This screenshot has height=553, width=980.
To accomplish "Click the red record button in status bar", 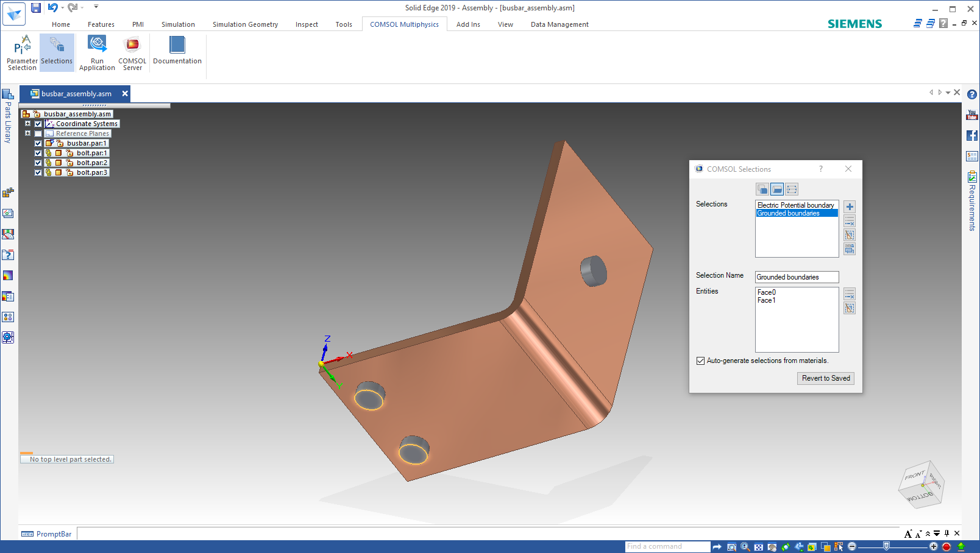I will coord(946,547).
